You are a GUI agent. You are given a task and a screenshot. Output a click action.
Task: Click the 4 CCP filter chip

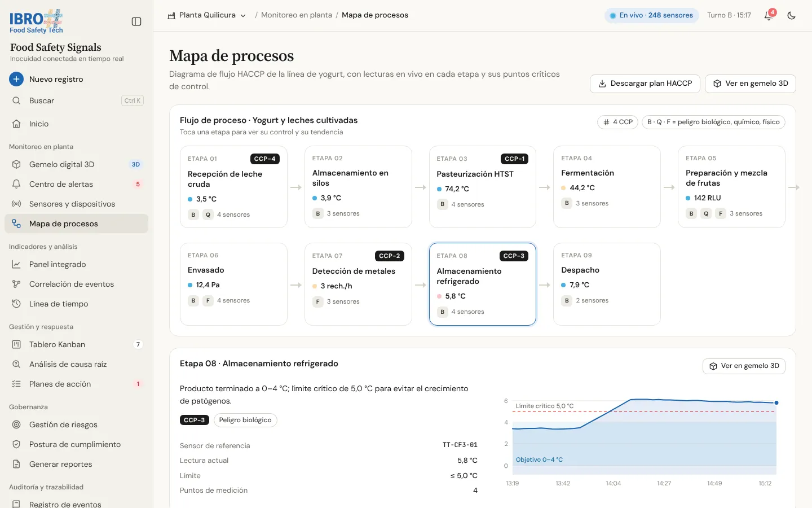(x=618, y=122)
